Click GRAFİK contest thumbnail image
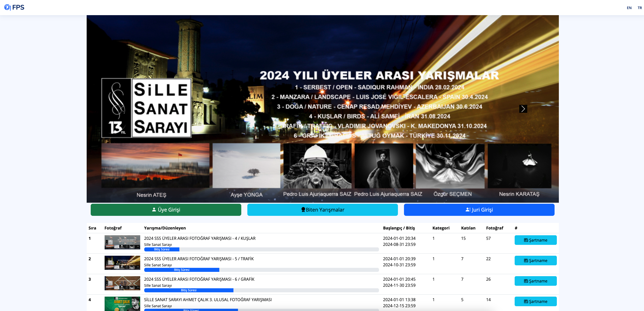This screenshot has width=644, height=311. 122,283
